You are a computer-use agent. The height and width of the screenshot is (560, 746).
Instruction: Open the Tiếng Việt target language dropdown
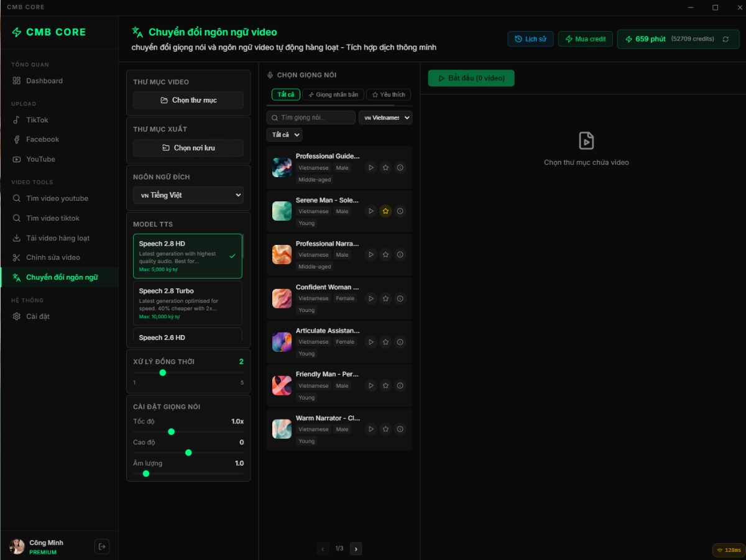point(188,195)
